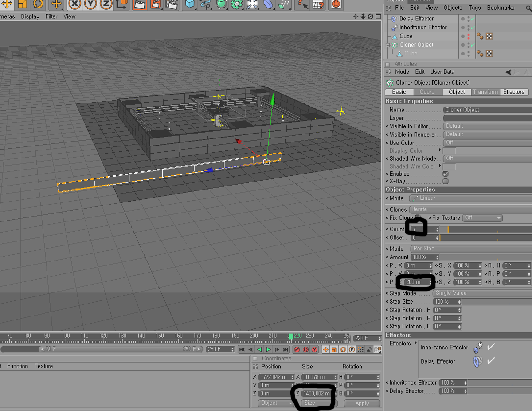532x411 pixels.
Task: Open the deformer objects icon
Action: [x=268, y=4]
